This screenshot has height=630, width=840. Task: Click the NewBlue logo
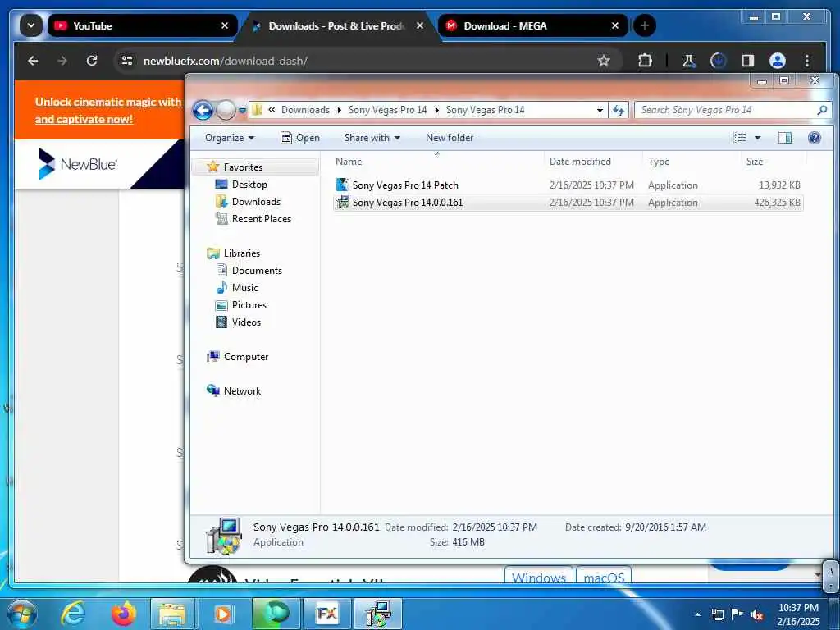[78, 164]
